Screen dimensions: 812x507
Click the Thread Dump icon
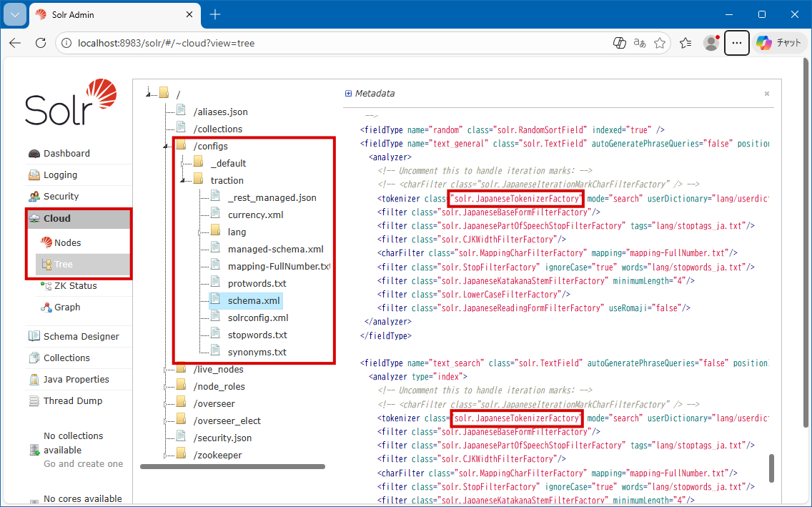pos(34,401)
